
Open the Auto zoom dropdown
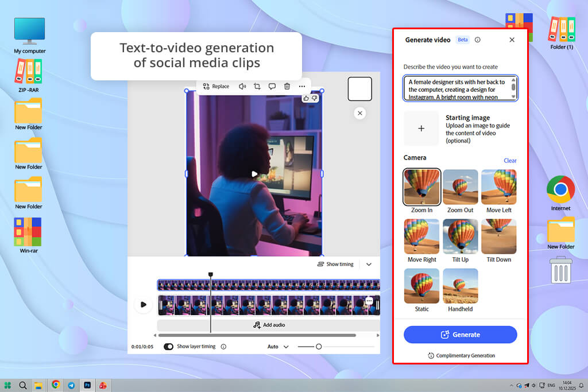278,347
